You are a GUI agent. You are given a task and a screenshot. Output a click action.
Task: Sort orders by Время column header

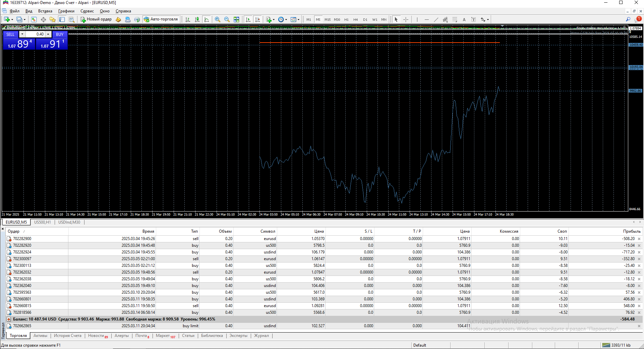(x=148, y=231)
